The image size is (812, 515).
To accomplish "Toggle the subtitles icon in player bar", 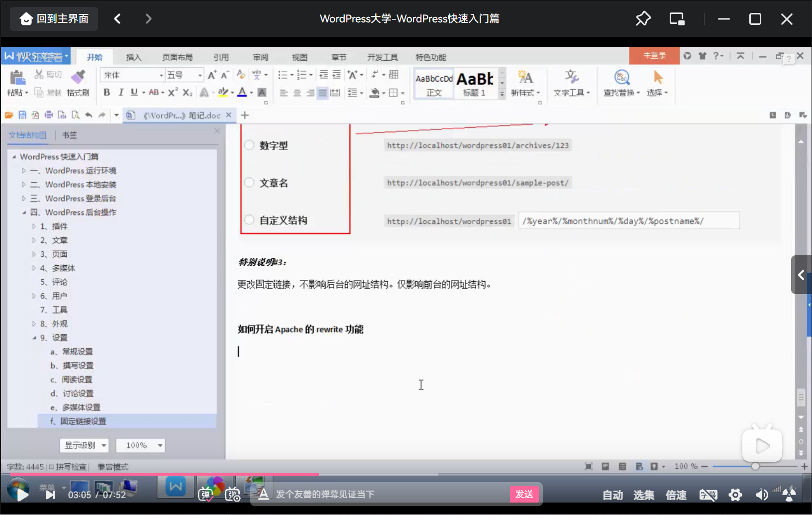I will (x=708, y=495).
